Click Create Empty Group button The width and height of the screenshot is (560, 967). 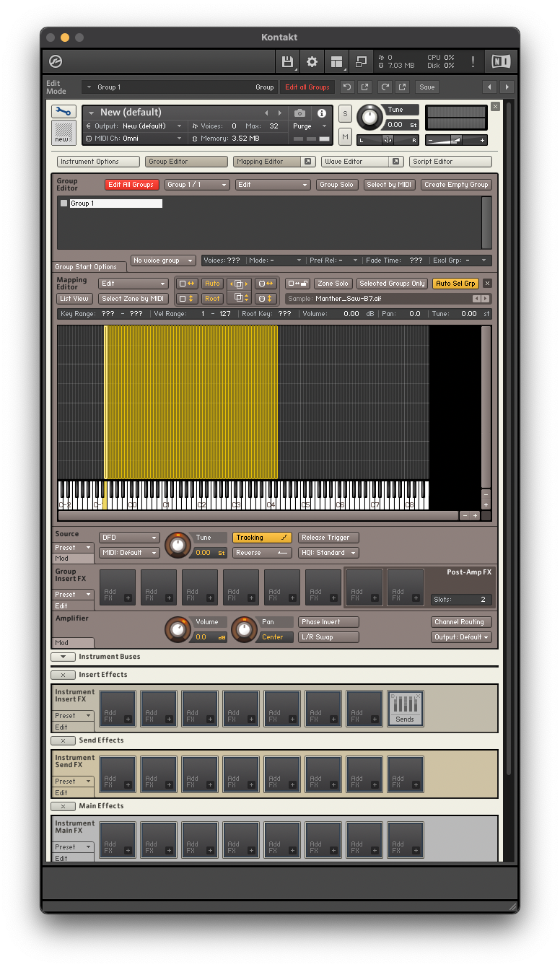(x=456, y=185)
